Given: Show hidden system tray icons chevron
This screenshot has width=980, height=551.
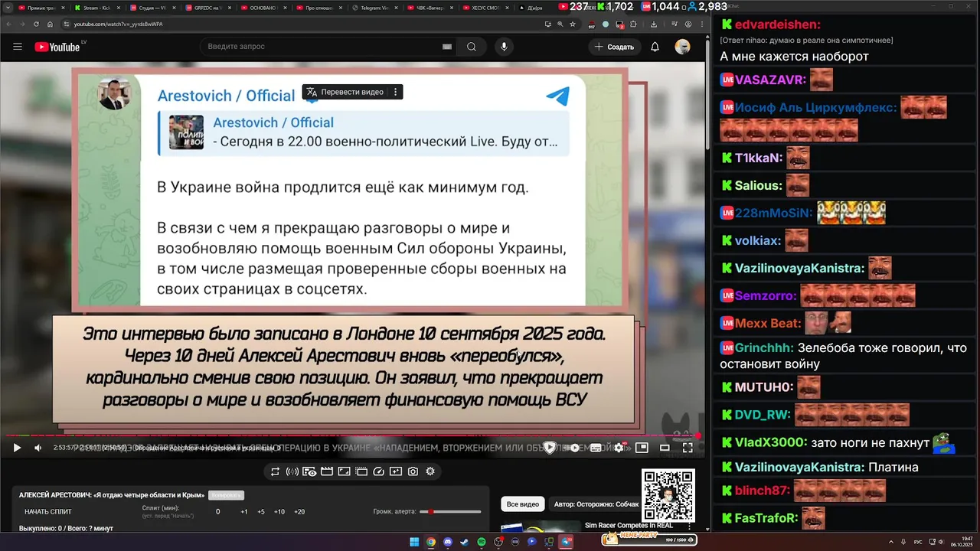Looking at the screenshot, I should coord(890,542).
